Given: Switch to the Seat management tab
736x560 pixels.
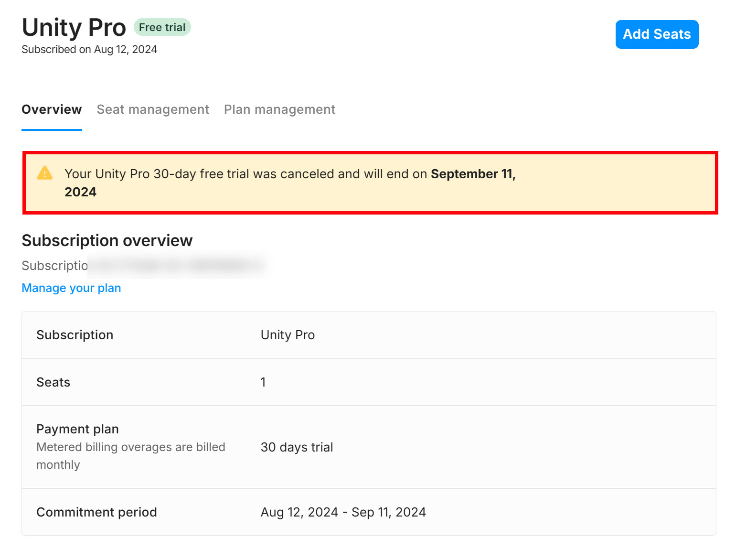Looking at the screenshot, I should coord(153,109).
